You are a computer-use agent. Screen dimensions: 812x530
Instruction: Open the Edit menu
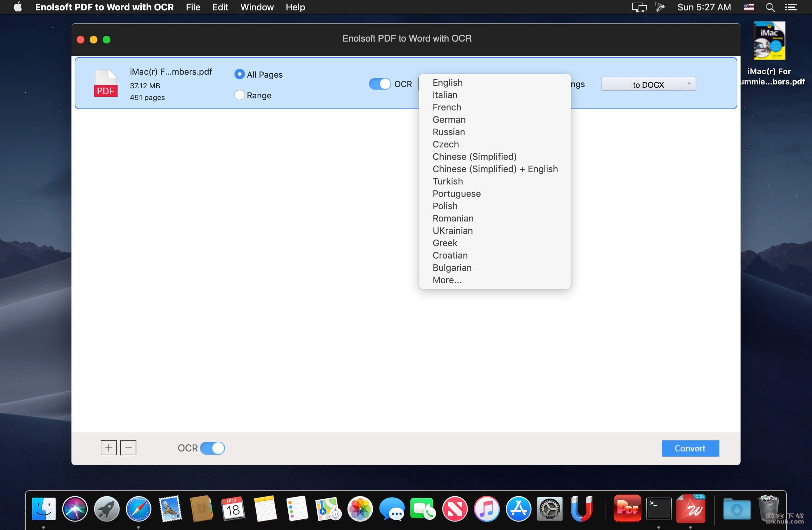[220, 7]
